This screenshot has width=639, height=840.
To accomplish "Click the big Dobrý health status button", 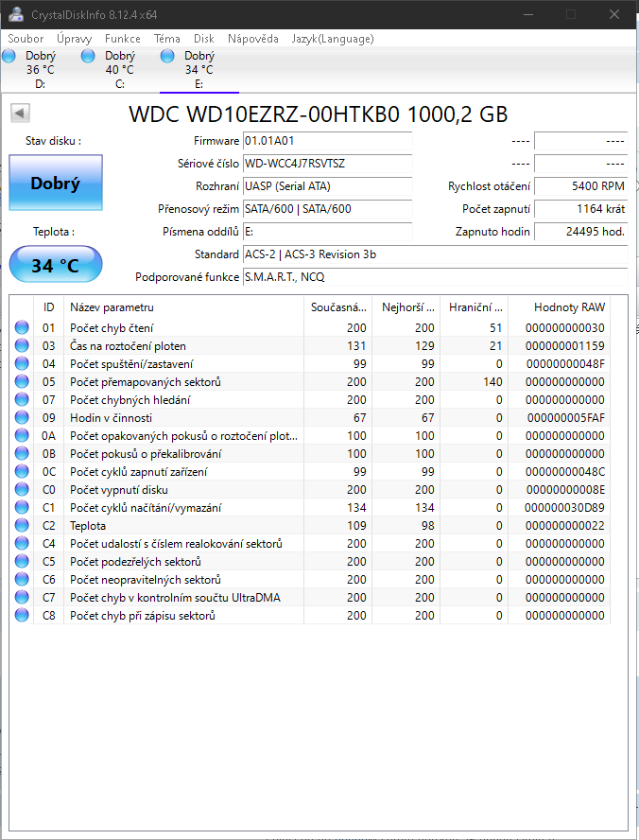I will 56,183.
